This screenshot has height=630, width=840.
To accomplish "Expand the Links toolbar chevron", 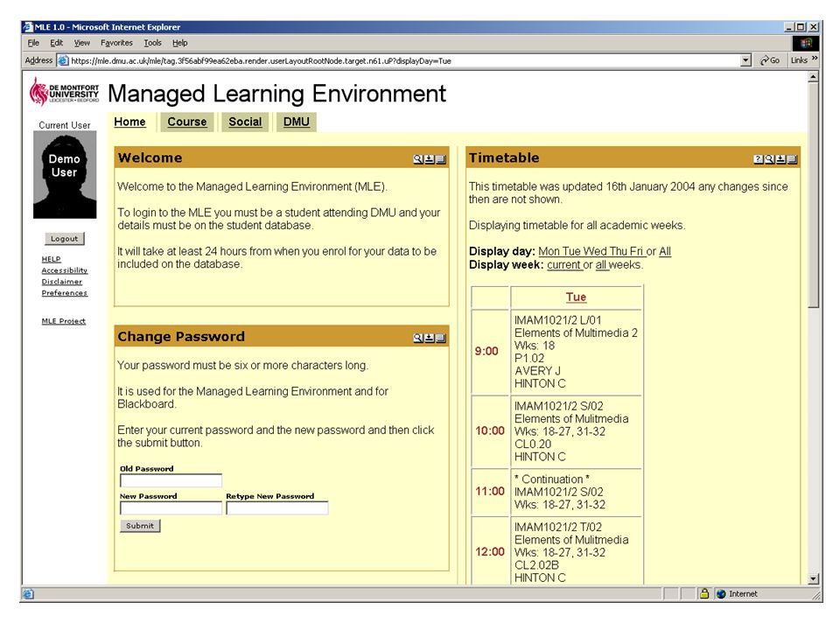I will [815, 59].
